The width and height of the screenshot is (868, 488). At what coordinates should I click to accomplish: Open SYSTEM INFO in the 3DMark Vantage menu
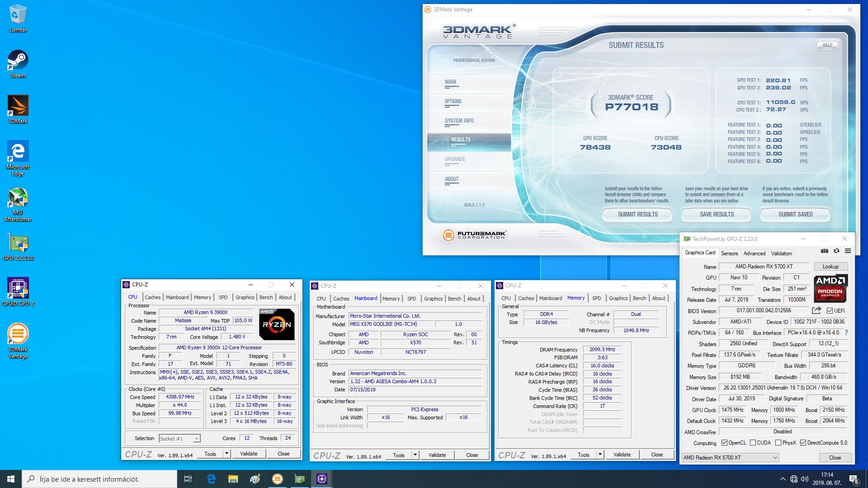(459, 121)
